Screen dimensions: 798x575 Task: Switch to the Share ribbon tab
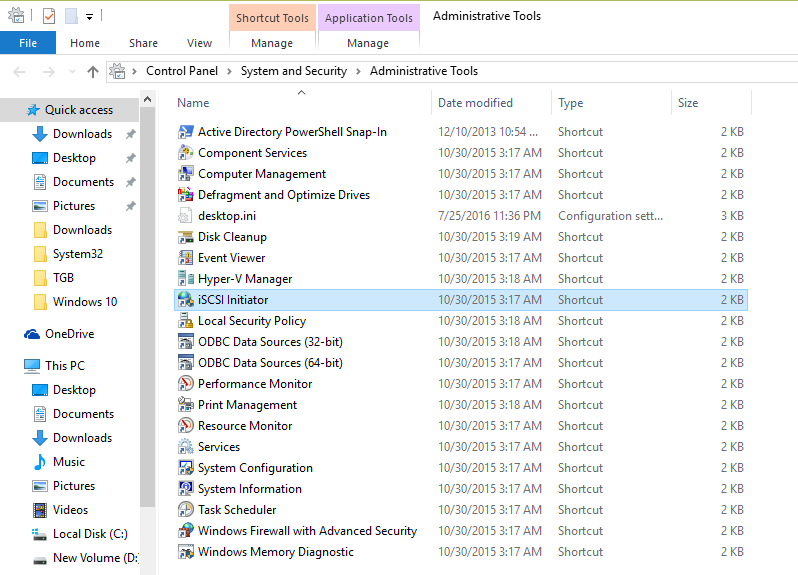[143, 43]
